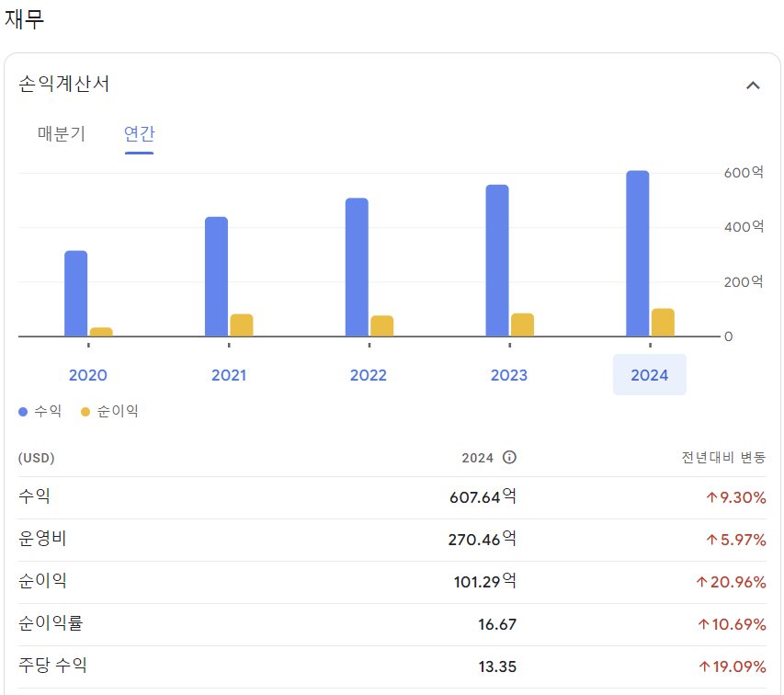Switch to the 매분기 tab
Screen dimensions: 784x695
(x=62, y=133)
